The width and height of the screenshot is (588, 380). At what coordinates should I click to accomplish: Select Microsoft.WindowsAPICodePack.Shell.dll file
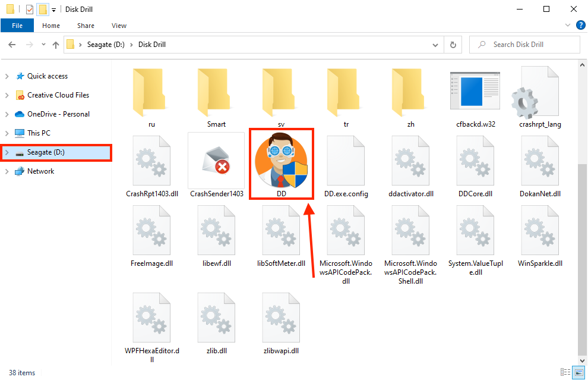(x=410, y=245)
